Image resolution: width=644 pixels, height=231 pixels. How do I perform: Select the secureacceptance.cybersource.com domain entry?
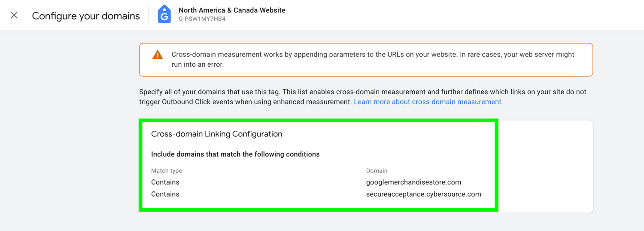(x=424, y=194)
